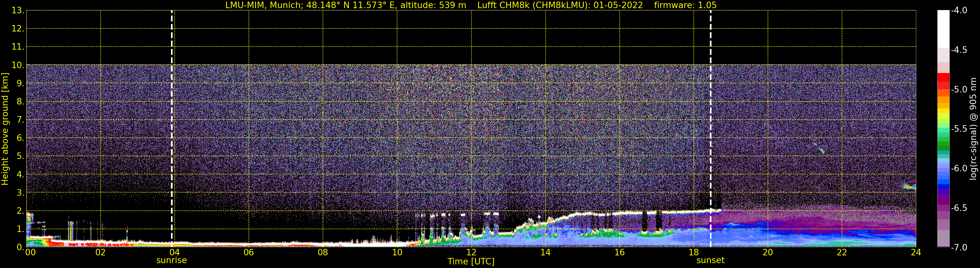The height and width of the screenshot is (268, 980).
Task: Click the 'sunset' label below the time axis
Action: coord(710,261)
